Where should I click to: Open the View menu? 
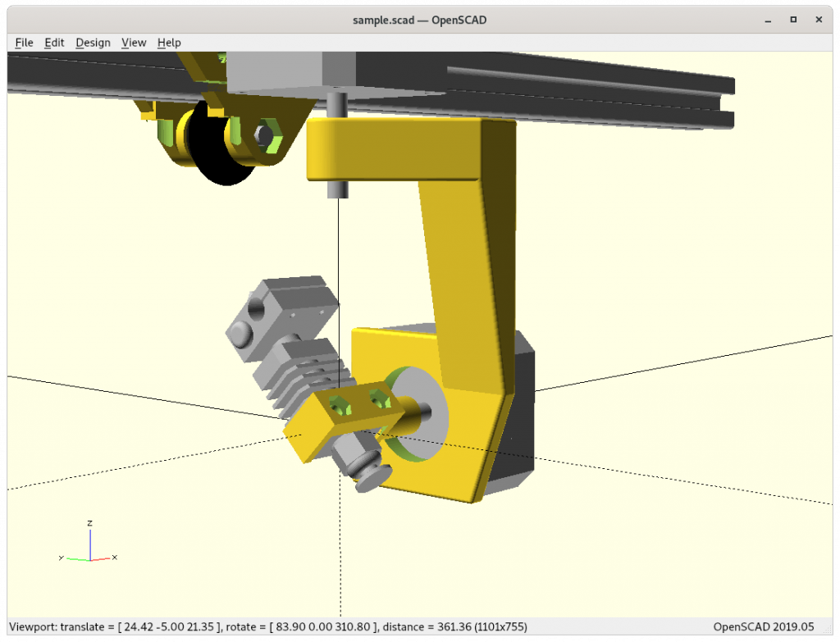click(x=134, y=43)
